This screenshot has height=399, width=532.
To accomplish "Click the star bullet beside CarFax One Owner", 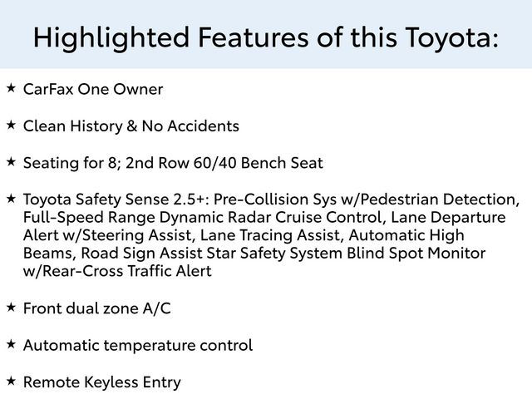I will coord(11,87).
